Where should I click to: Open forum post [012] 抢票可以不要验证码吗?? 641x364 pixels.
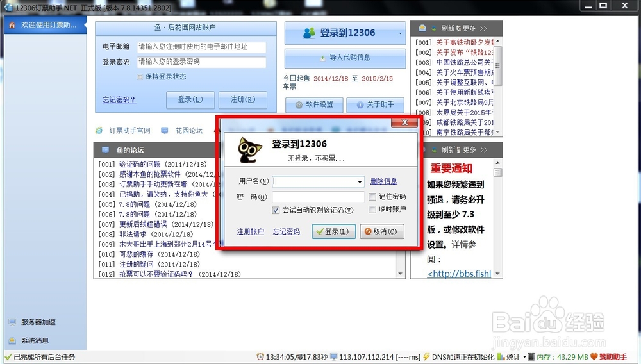point(170,274)
